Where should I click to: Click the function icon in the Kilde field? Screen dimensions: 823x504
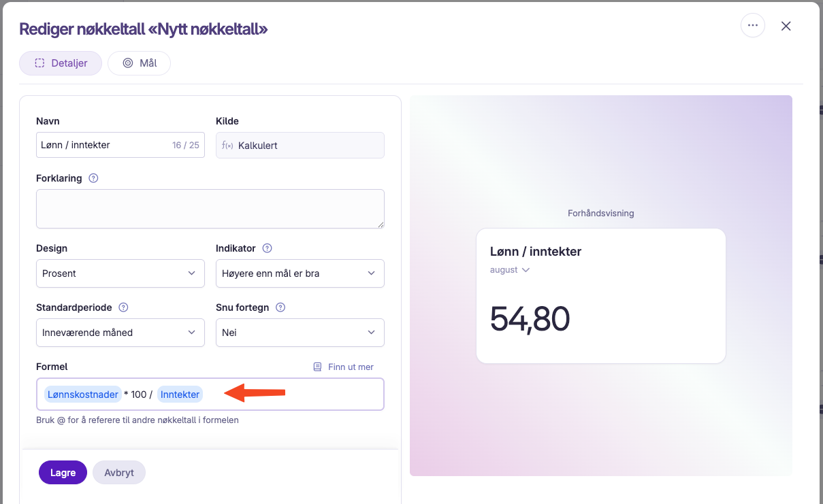tap(228, 146)
